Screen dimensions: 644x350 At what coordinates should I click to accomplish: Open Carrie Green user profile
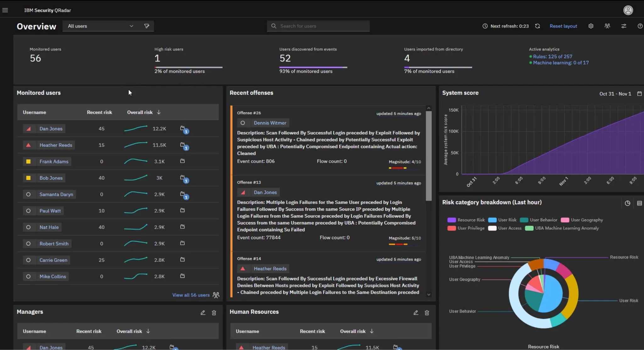click(x=53, y=260)
